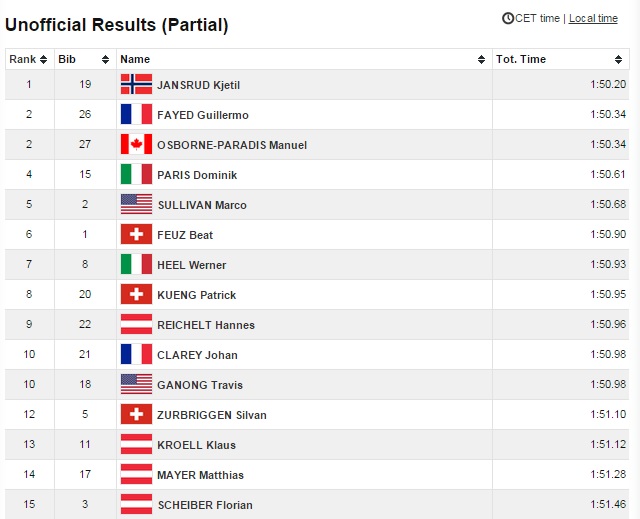Click the Canada flag beside Osborne-Paradis
This screenshot has height=519, width=640.
coord(136,144)
